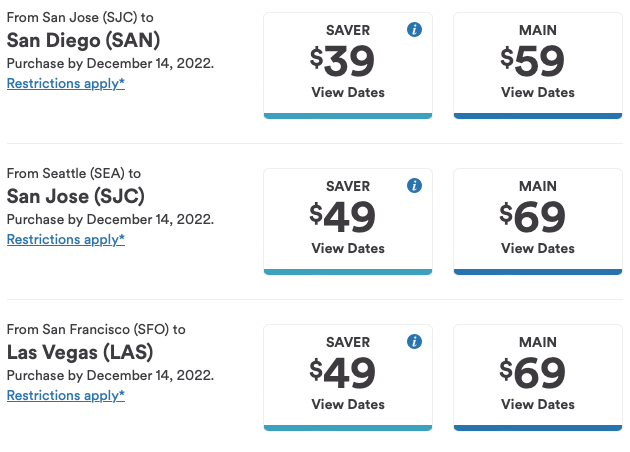
Task: Click the Las Vegas (LAS) destination heading
Action: pos(82,352)
